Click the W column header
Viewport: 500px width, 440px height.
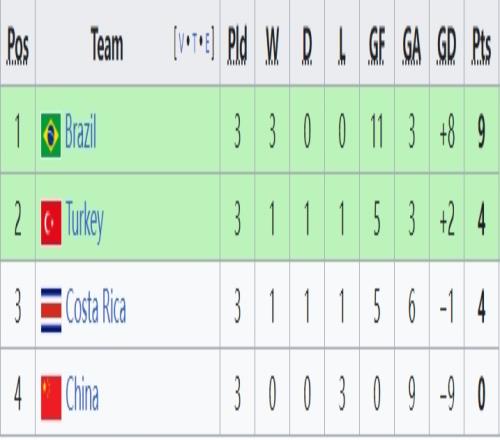[272, 46]
